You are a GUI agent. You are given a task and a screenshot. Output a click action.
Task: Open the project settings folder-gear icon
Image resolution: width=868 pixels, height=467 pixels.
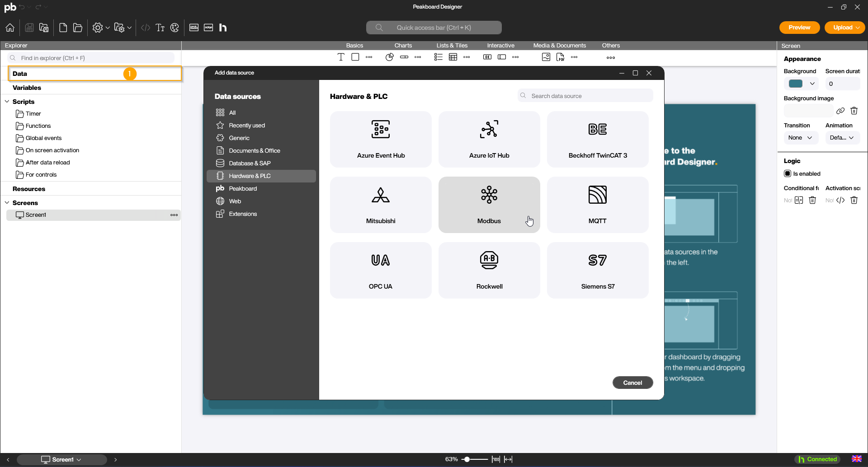(x=119, y=28)
